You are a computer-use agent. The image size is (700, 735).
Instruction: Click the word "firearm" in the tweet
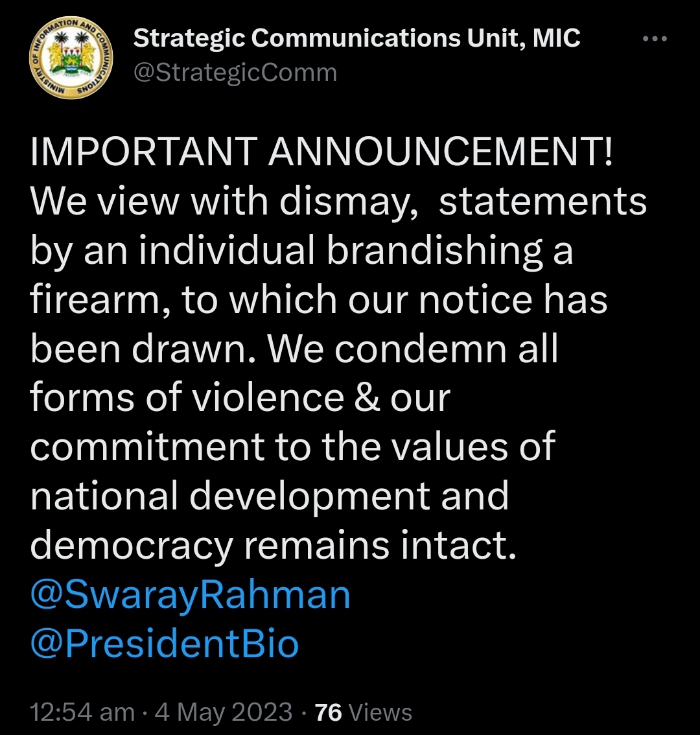tap(99, 299)
